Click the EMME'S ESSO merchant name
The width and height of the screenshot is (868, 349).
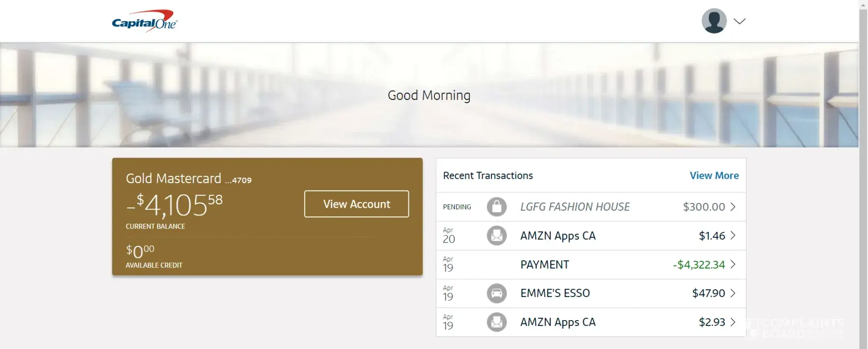click(x=555, y=293)
